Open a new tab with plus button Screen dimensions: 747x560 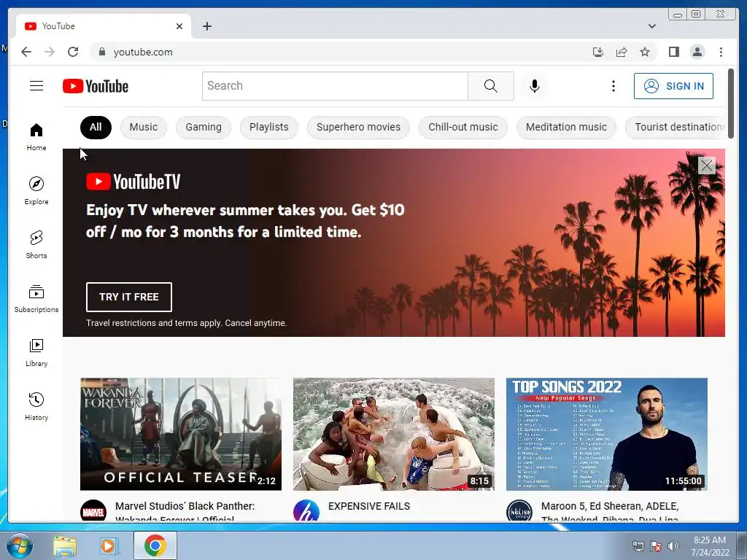click(206, 26)
